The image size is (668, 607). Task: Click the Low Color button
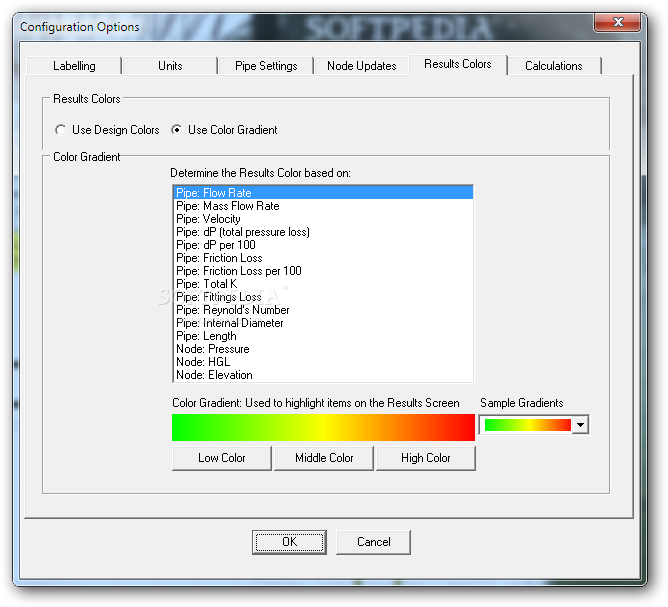222,458
